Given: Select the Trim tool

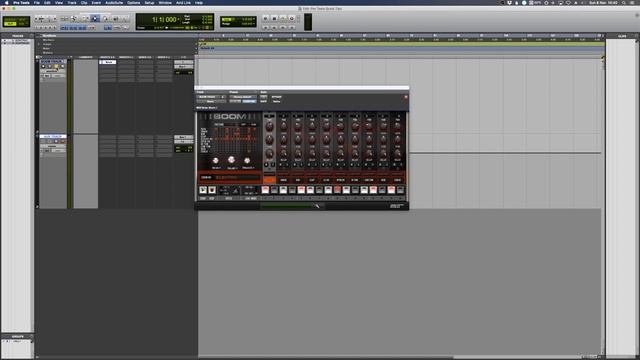Looking at the screenshot, I should [74, 19].
